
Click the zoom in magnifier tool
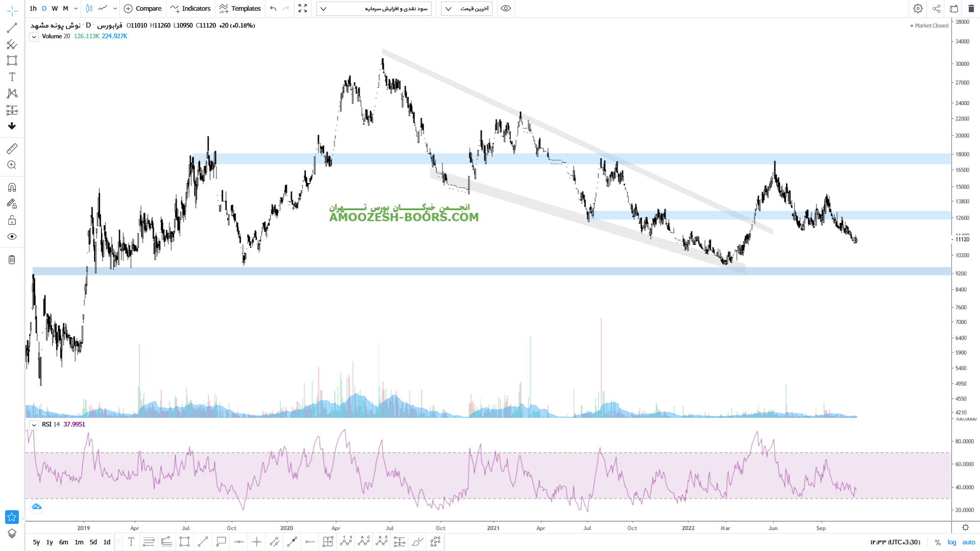point(12,165)
